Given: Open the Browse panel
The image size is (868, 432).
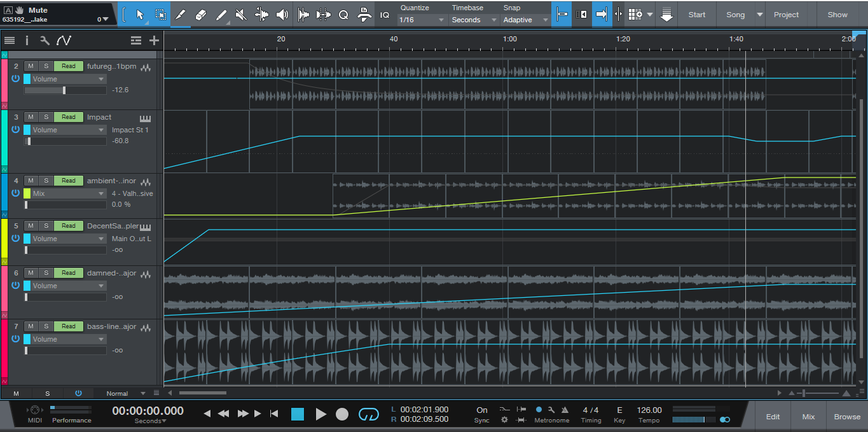Looking at the screenshot, I should coord(847,417).
